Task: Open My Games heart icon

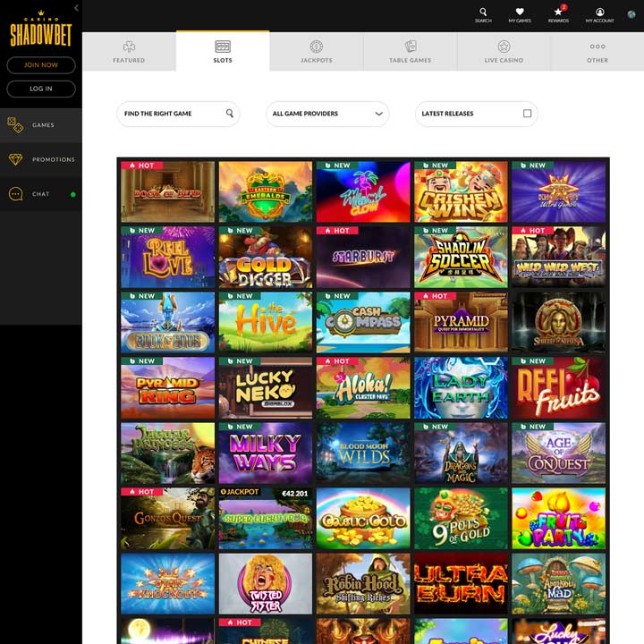Action: pos(520,12)
